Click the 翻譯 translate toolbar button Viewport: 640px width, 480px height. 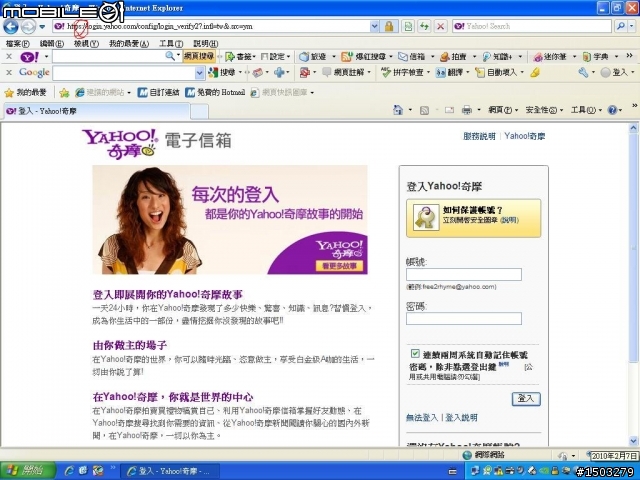point(453,73)
